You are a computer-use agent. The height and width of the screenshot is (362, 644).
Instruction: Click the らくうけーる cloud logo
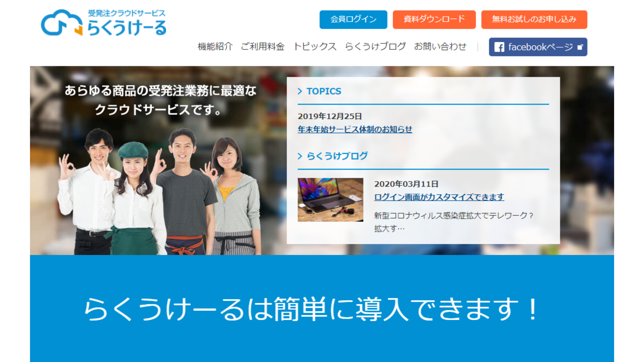coord(103,22)
